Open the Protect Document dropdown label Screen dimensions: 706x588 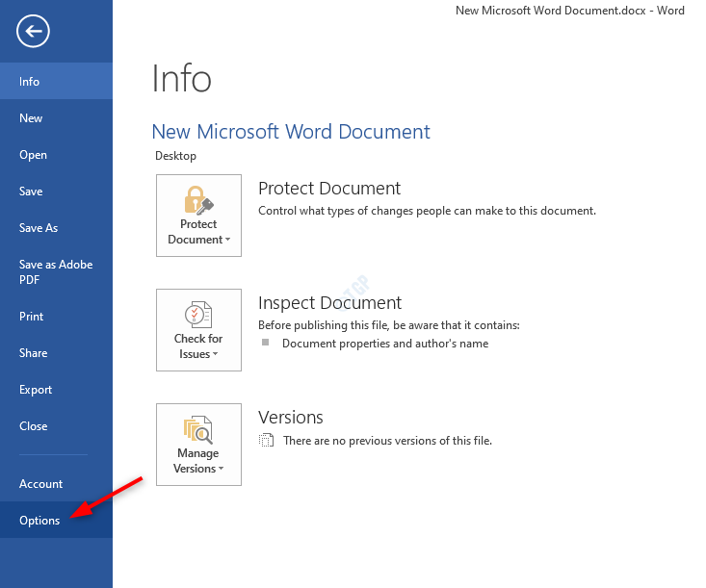[x=198, y=232]
